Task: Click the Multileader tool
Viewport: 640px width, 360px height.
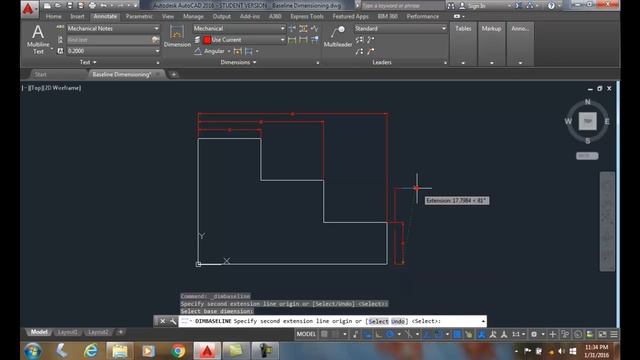Action: coord(338,36)
